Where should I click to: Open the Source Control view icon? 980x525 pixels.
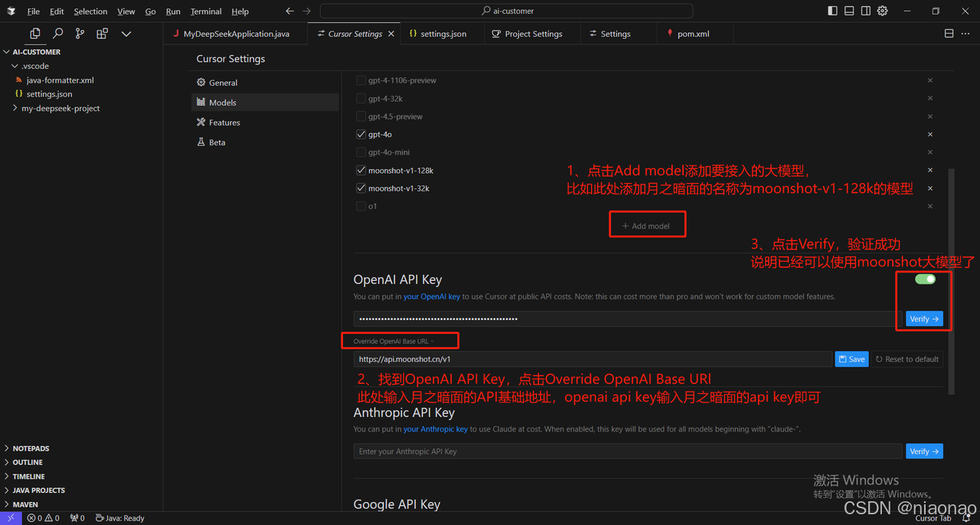pyautogui.click(x=80, y=34)
